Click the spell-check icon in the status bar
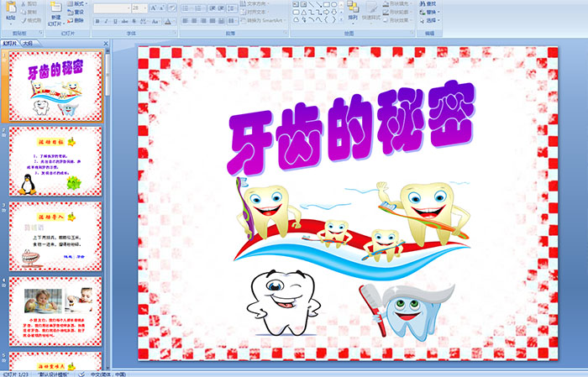 (81, 374)
